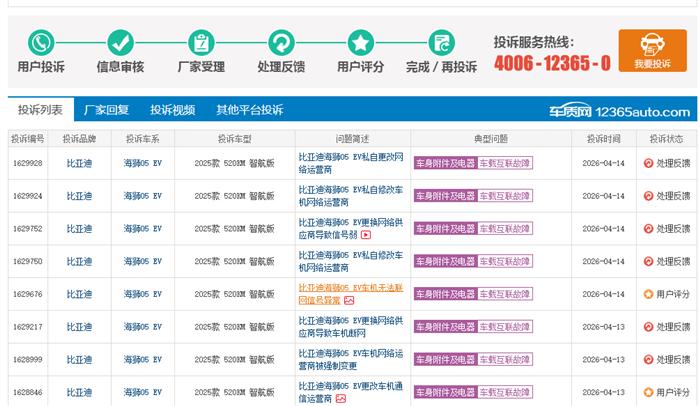Click the 信息审核 checkmark step icon

[x=120, y=43]
